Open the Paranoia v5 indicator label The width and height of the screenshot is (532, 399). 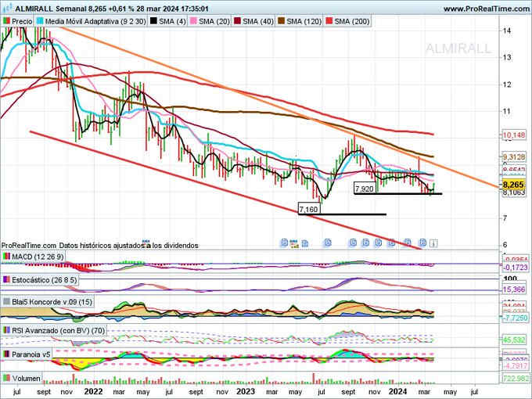[31, 354]
